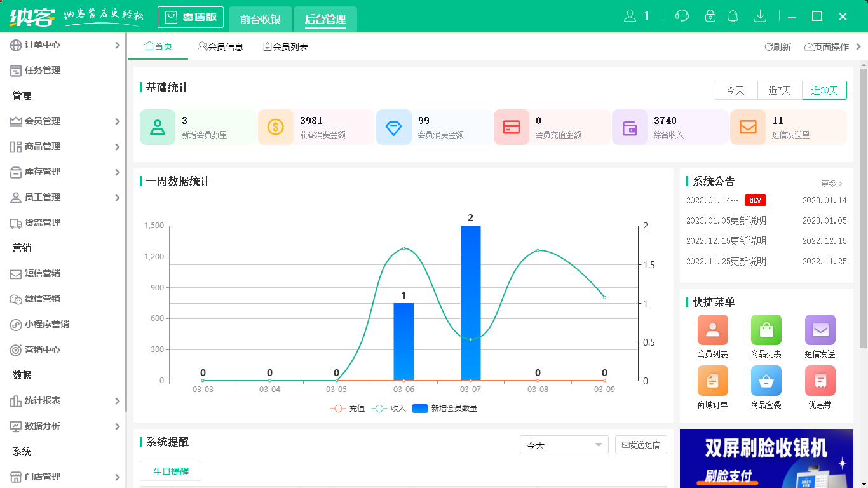Viewport: 868px width, 488px height.
Task: Click the download icon in title bar
Action: 760,15
